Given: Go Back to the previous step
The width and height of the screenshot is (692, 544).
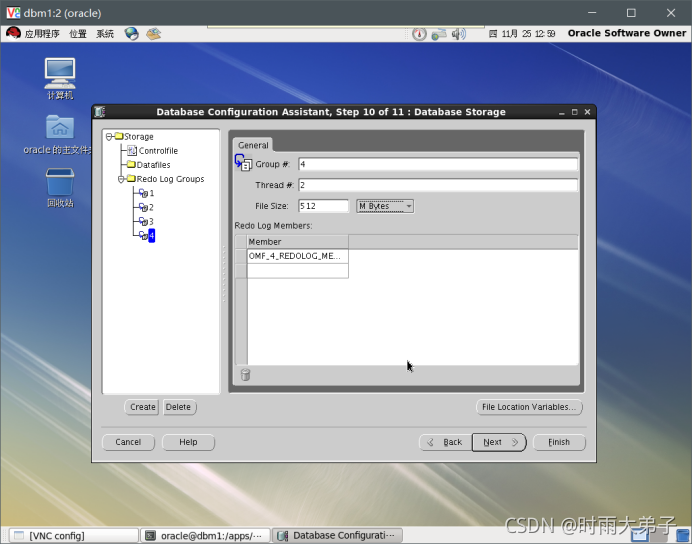Looking at the screenshot, I should click(446, 442).
